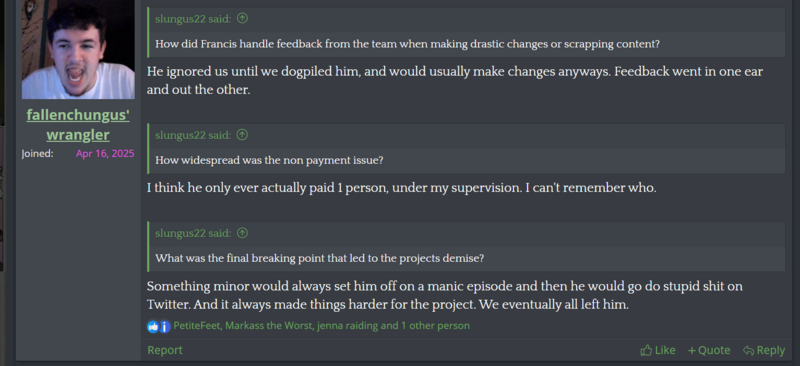Click the blue informative reaction icon
The image size is (800, 366).
coord(164,326)
